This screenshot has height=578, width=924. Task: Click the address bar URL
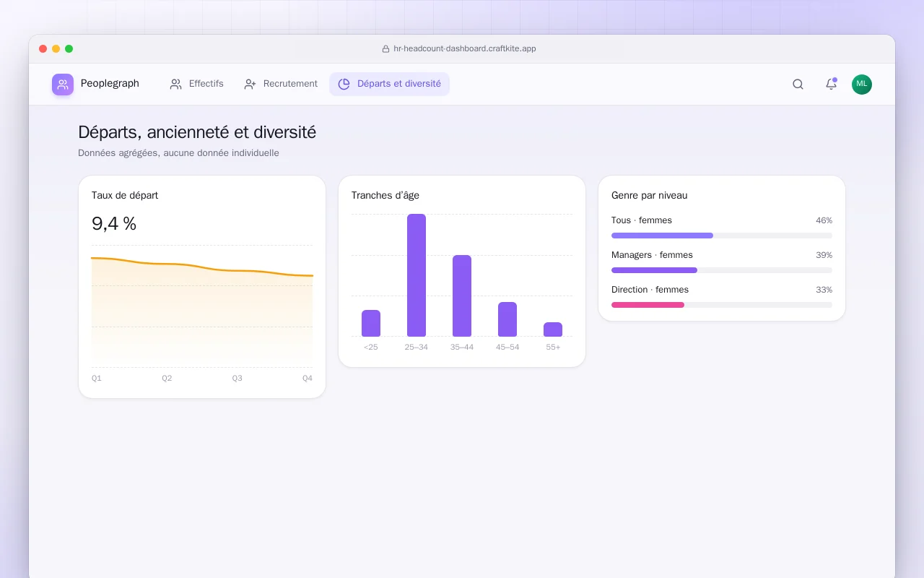[465, 49]
